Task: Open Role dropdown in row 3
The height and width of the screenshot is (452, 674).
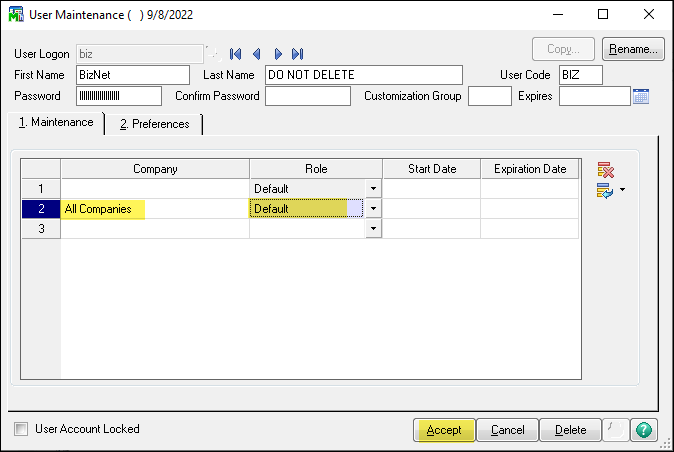Action: pyautogui.click(x=373, y=229)
